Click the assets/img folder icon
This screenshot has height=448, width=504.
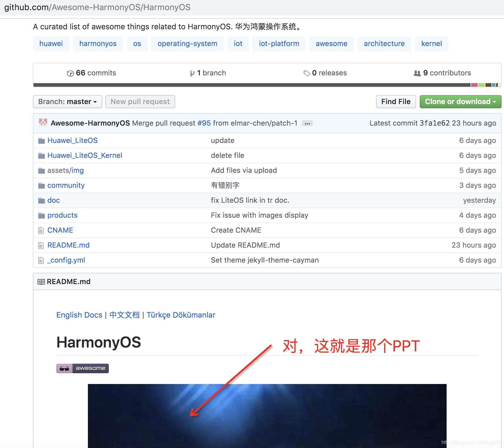pyautogui.click(x=42, y=171)
